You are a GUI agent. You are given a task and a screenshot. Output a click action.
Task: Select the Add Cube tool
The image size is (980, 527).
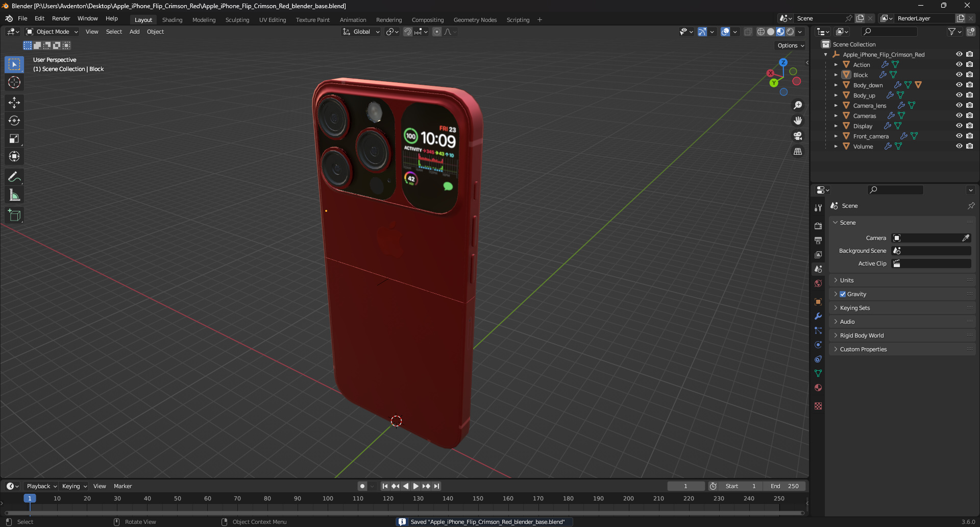tap(14, 215)
